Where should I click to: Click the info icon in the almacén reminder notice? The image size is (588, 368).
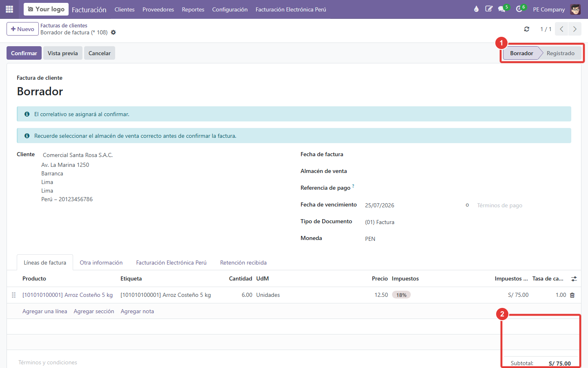tap(27, 136)
